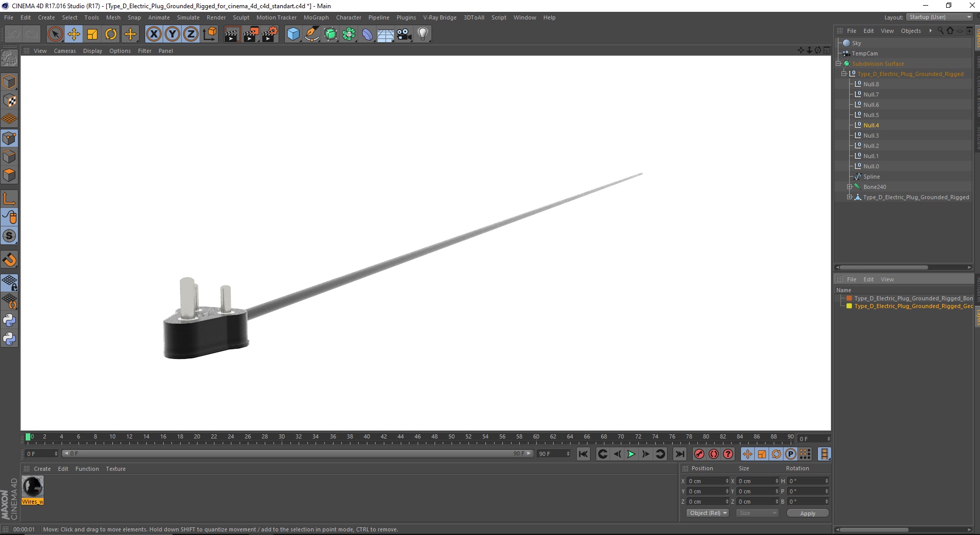980x535 pixels.
Task: Add a Cube primitive object
Action: (293, 34)
